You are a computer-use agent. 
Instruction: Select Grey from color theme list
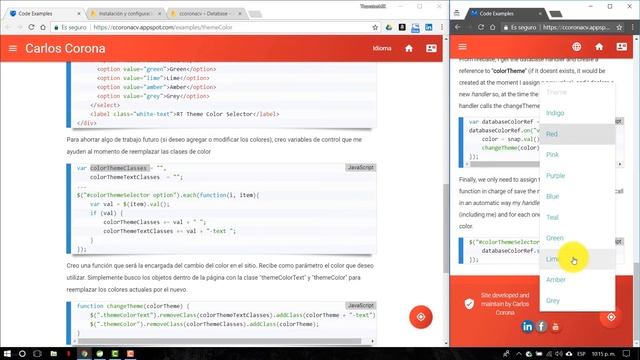[x=577, y=301]
